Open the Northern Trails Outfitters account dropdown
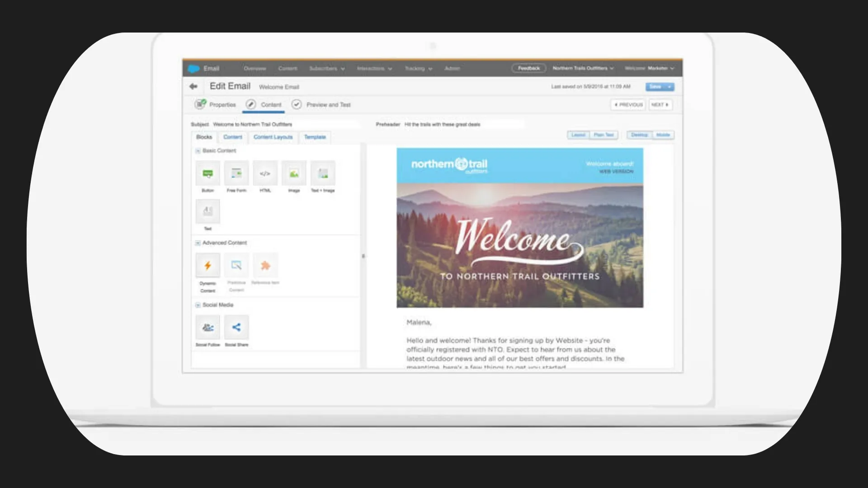This screenshot has width=868, height=488. tap(583, 68)
